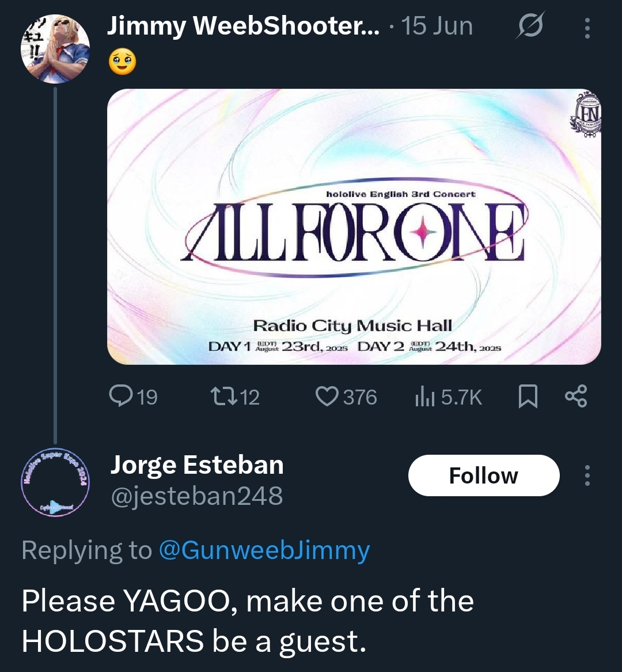
Task: Share the tweet using the share icon
Action: [x=575, y=397]
